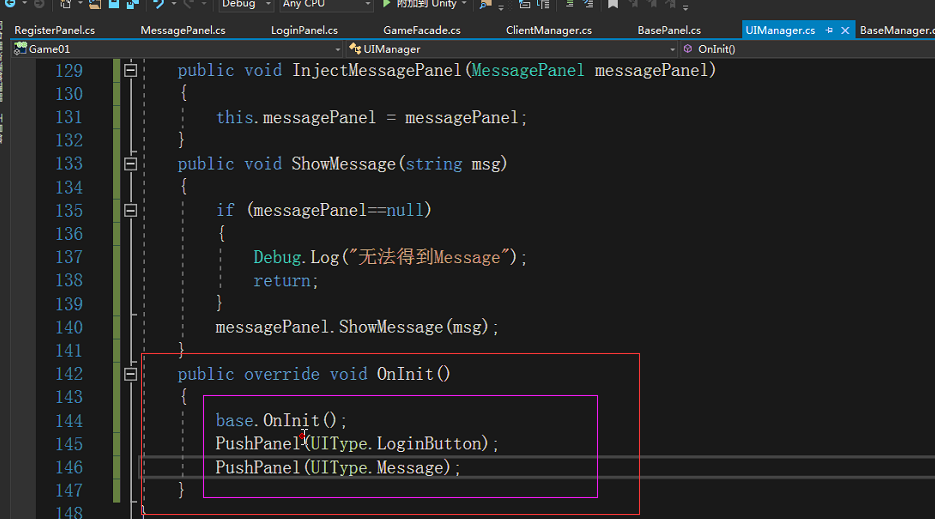The width and height of the screenshot is (935, 519).
Task: Click the return keyword on line 138
Action: [282, 280]
